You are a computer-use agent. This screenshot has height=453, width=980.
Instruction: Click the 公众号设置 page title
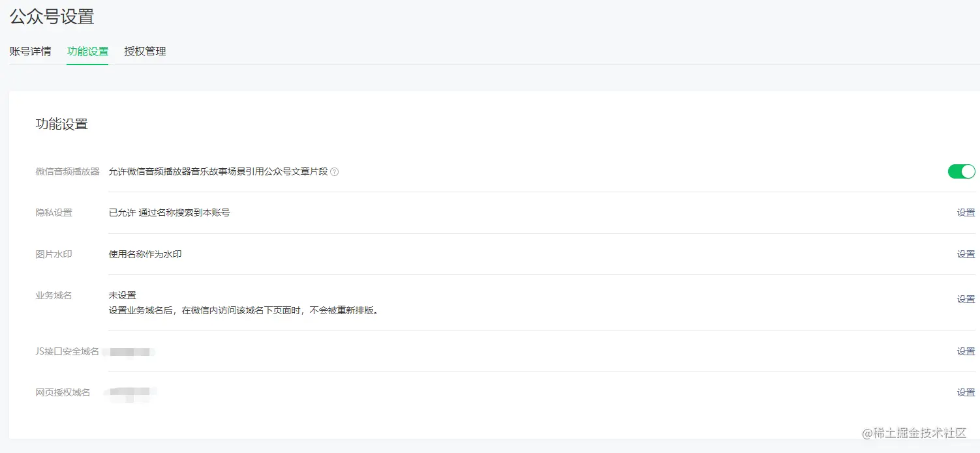[x=52, y=16]
